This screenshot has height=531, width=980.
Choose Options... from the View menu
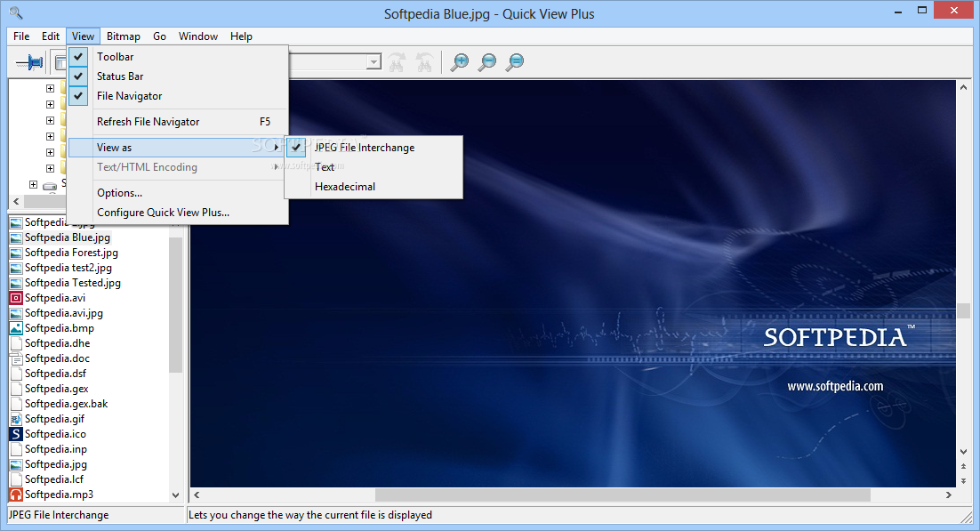(178, 193)
